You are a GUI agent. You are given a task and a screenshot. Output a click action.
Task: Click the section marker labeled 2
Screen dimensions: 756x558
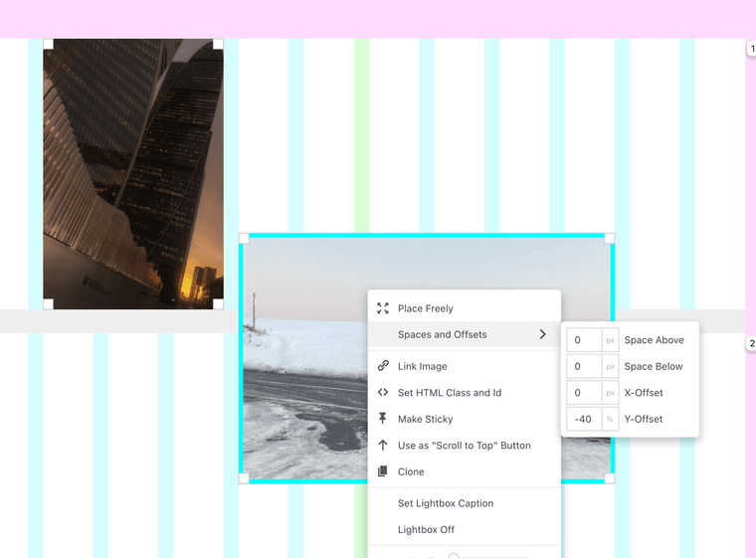(x=752, y=344)
